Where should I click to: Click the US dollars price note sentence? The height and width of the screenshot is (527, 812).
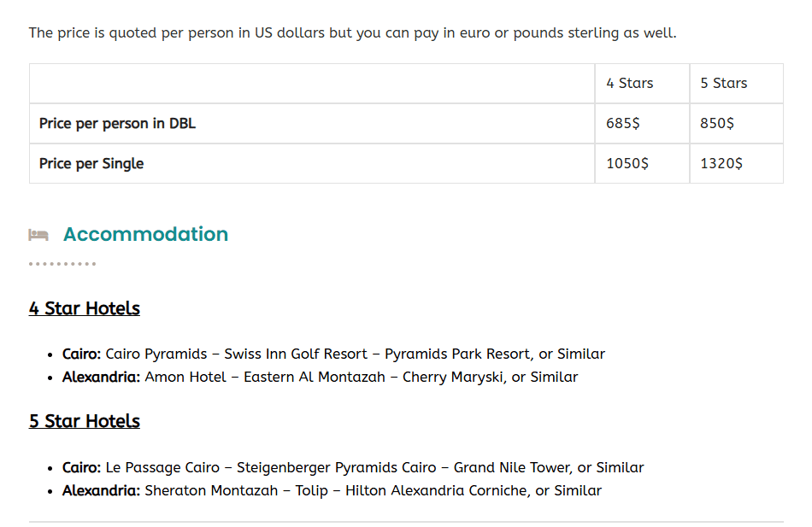352,33
